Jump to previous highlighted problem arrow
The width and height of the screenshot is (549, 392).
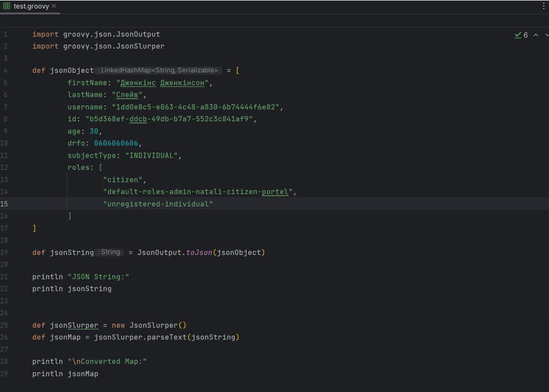[x=536, y=35]
